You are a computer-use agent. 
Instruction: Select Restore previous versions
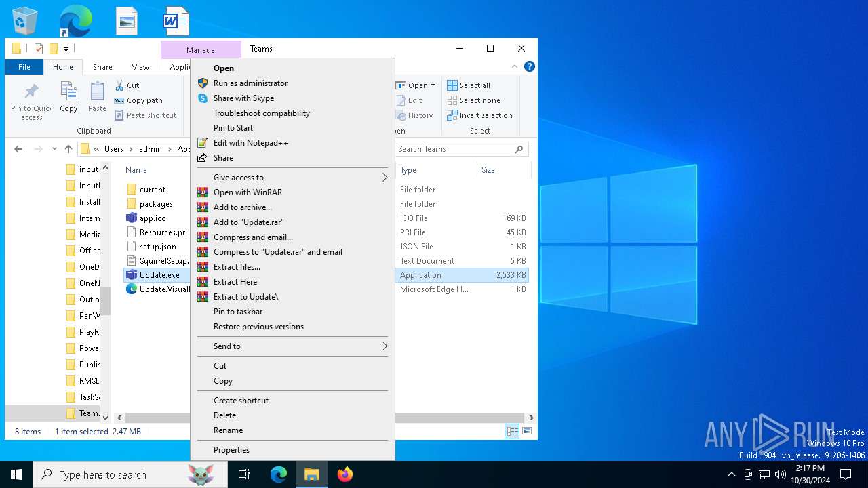click(x=292, y=327)
